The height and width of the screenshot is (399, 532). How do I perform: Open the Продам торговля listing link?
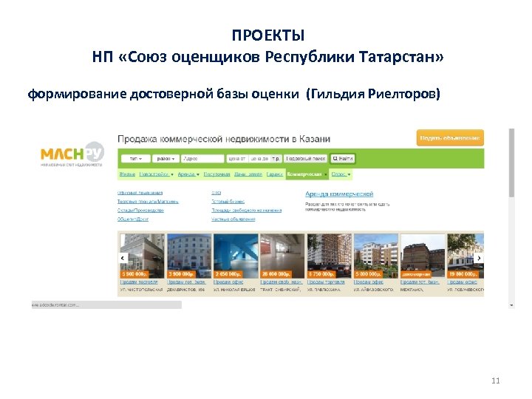point(326,282)
